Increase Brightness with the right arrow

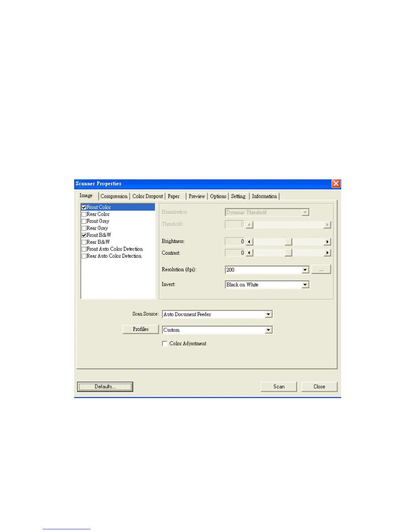pyautogui.click(x=327, y=242)
